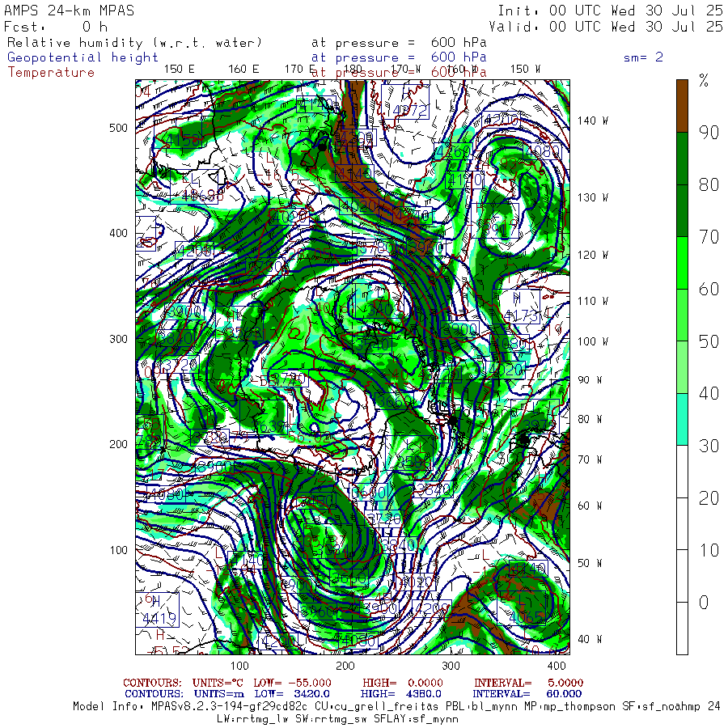
Task: Click the '100 W' longitude label
Action: point(592,341)
